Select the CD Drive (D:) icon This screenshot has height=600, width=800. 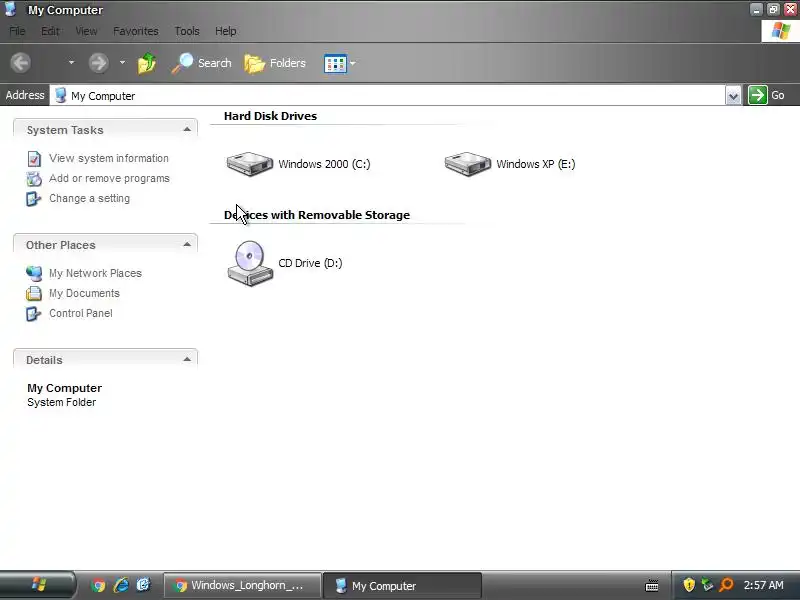250,263
